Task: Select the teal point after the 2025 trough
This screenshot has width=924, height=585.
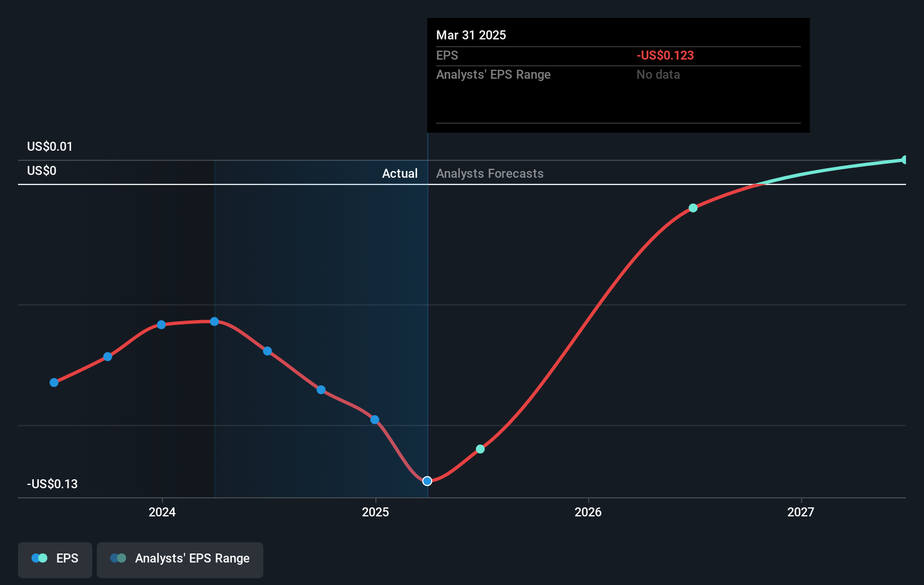Action: point(480,448)
